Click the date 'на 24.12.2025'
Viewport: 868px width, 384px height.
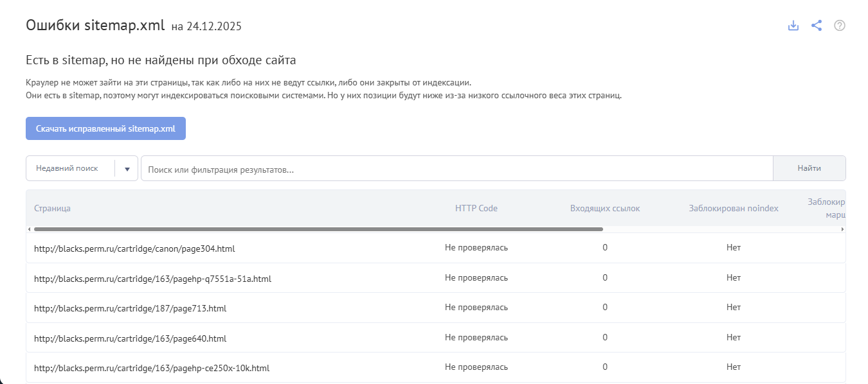tap(206, 26)
